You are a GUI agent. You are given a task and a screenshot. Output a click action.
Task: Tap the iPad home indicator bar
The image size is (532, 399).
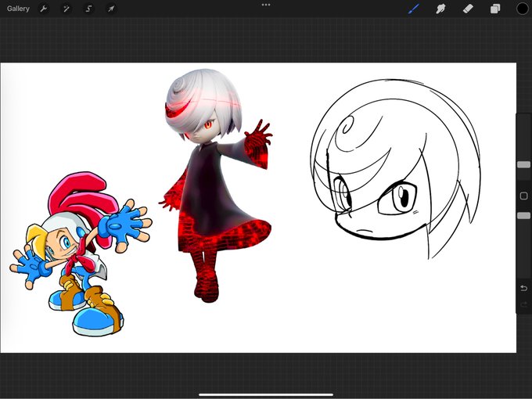266,394
